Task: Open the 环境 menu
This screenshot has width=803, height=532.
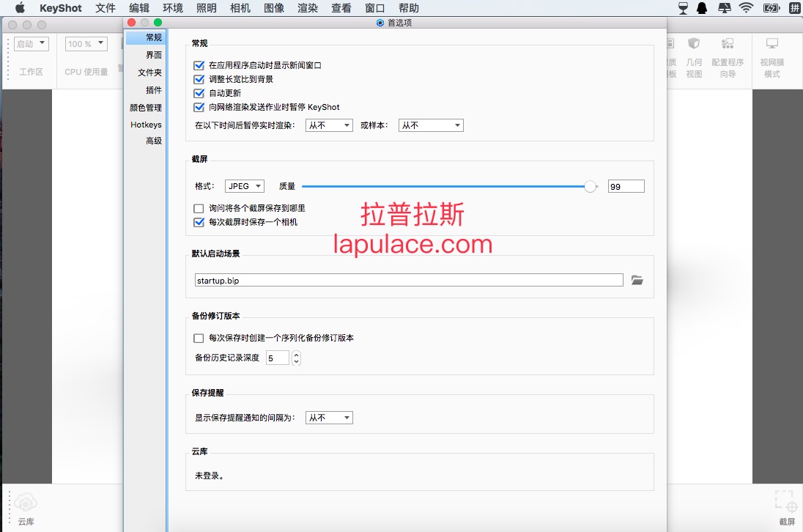Action: click(x=173, y=8)
